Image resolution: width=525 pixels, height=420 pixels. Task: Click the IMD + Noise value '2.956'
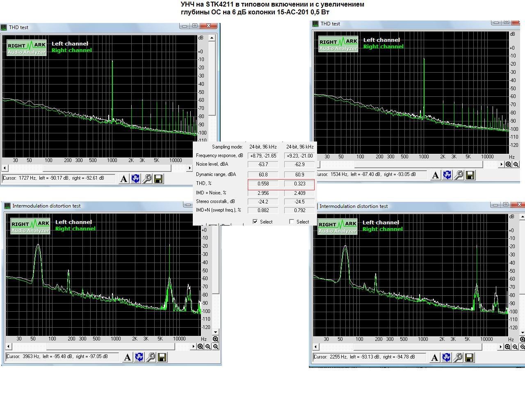(263, 193)
